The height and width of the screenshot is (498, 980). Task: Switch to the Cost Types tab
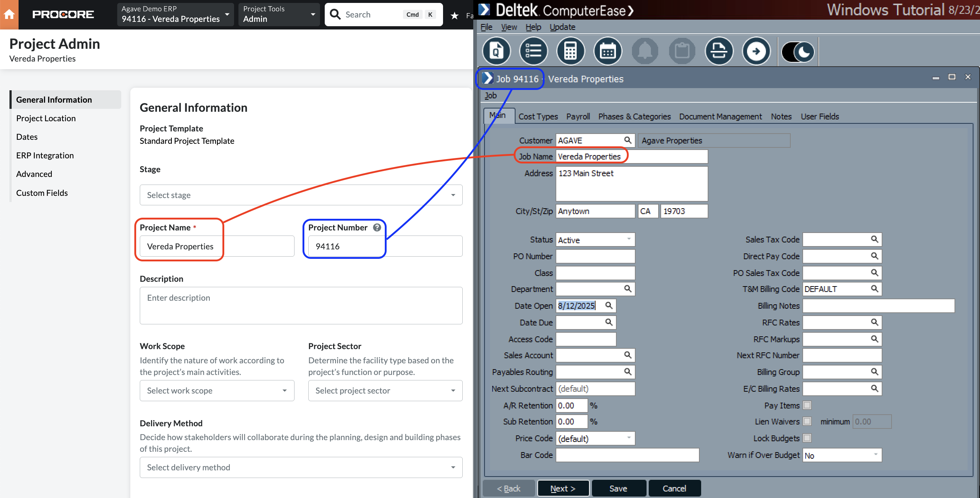point(538,116)
